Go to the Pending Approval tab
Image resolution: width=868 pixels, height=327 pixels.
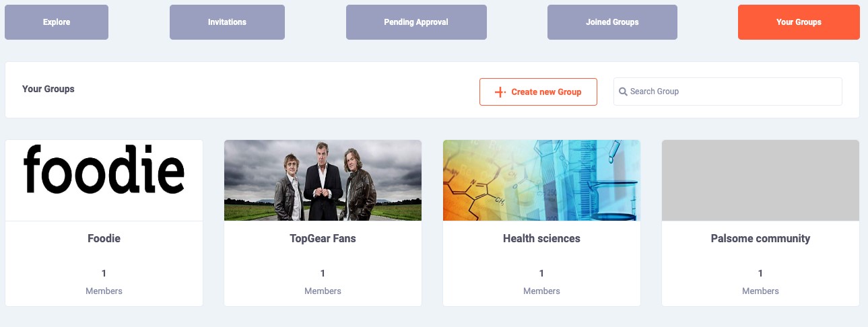(x=416, y=22)
